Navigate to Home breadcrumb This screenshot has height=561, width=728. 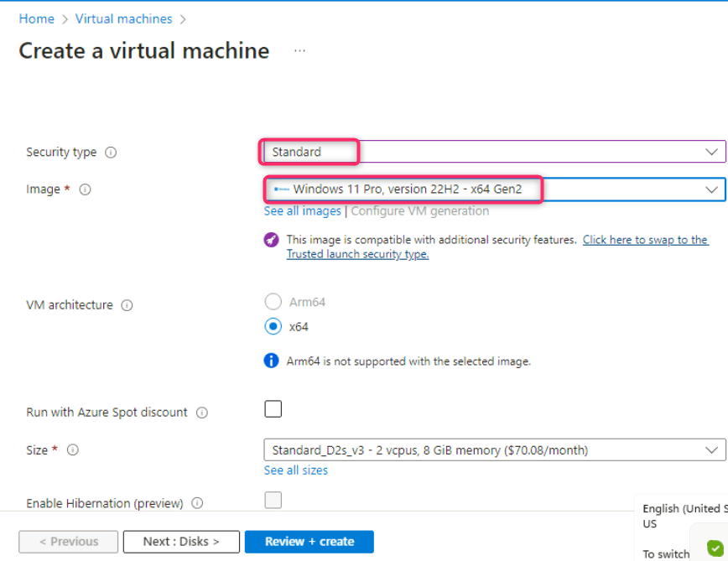click(x=36, y=18)
